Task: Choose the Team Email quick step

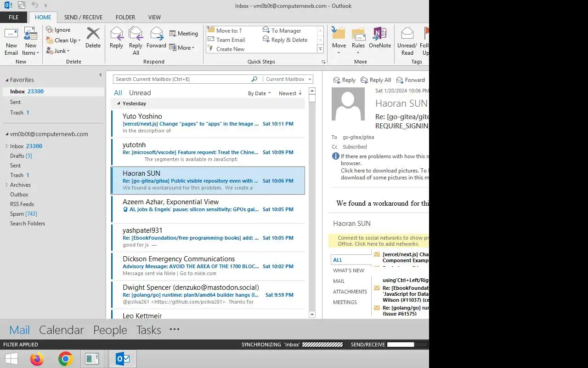Action: point(226,40)
